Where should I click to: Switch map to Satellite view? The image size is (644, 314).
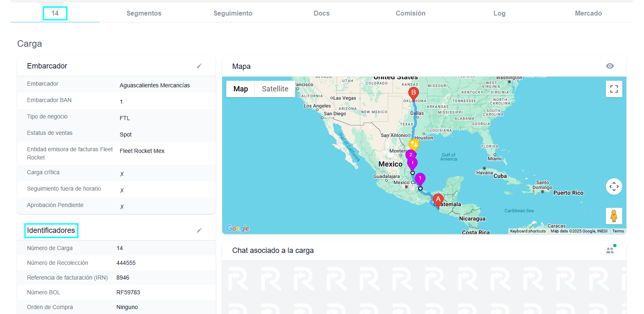275,89
